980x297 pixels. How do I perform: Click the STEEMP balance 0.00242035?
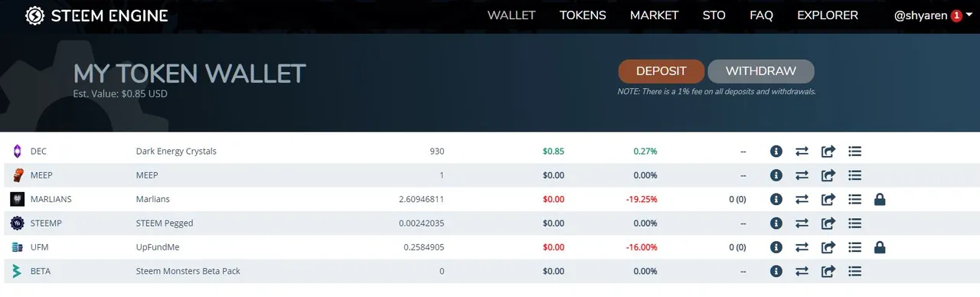click(422, 224)
